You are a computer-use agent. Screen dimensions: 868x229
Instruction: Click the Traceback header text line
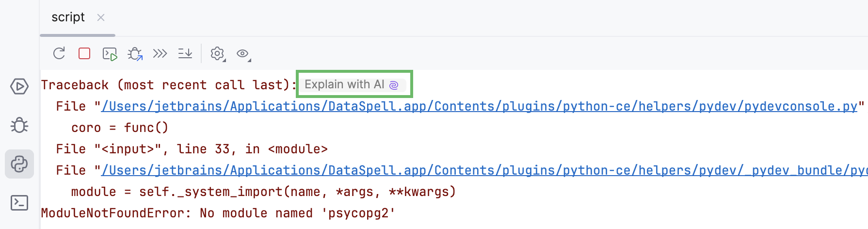tap(168, 85)
